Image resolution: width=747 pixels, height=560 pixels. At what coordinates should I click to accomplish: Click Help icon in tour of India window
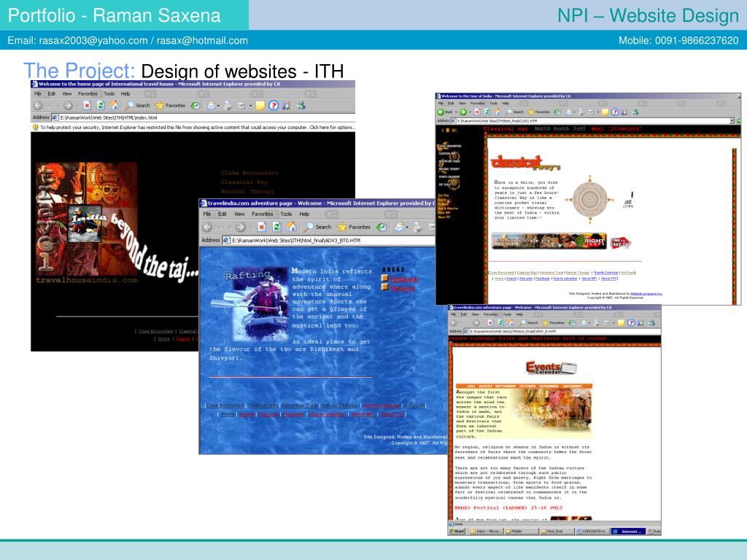[614, 112]
